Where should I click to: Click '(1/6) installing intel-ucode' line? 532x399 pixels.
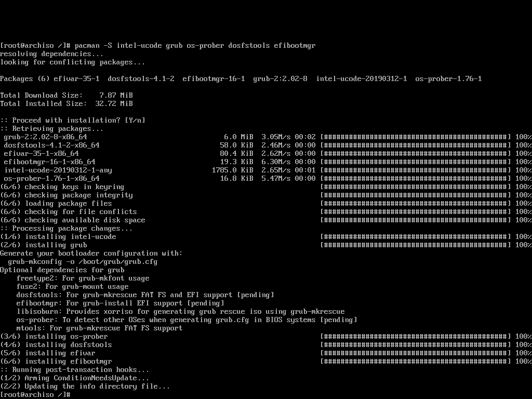[x=58, y=237]
